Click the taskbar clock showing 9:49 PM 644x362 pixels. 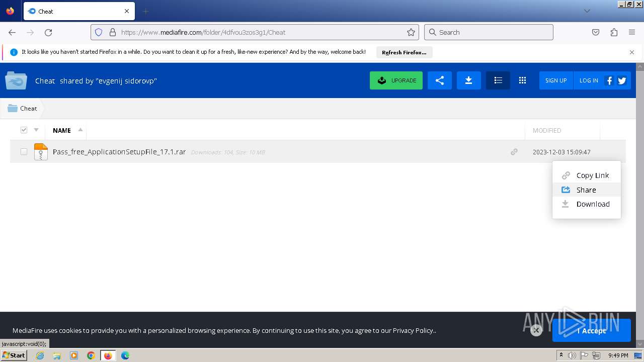618,355
